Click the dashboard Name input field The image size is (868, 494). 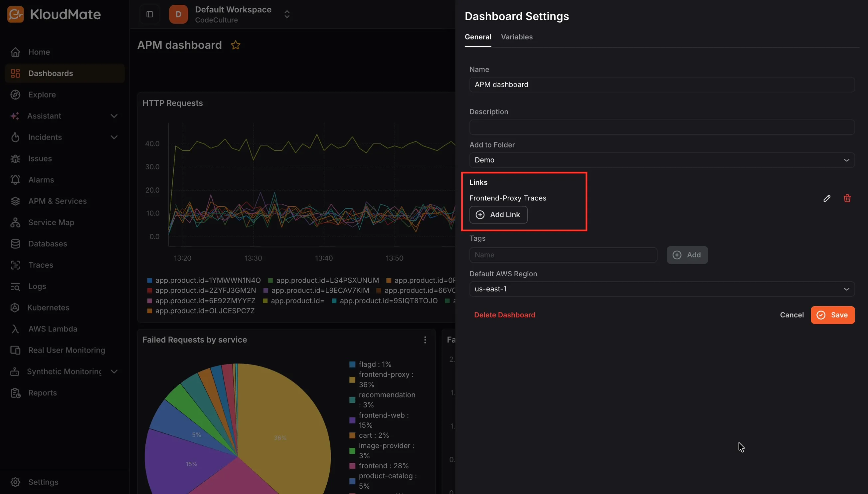coord(662,85)
